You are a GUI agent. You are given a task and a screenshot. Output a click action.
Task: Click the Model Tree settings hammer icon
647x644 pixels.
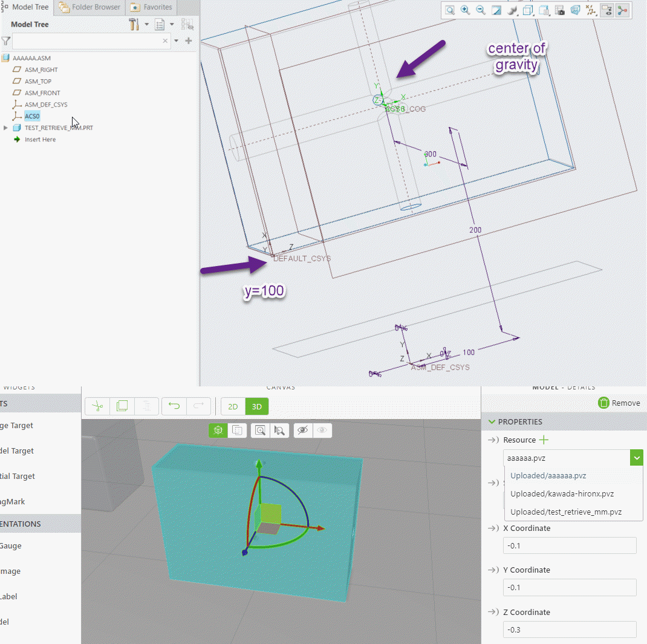click(x=134, y=24)
